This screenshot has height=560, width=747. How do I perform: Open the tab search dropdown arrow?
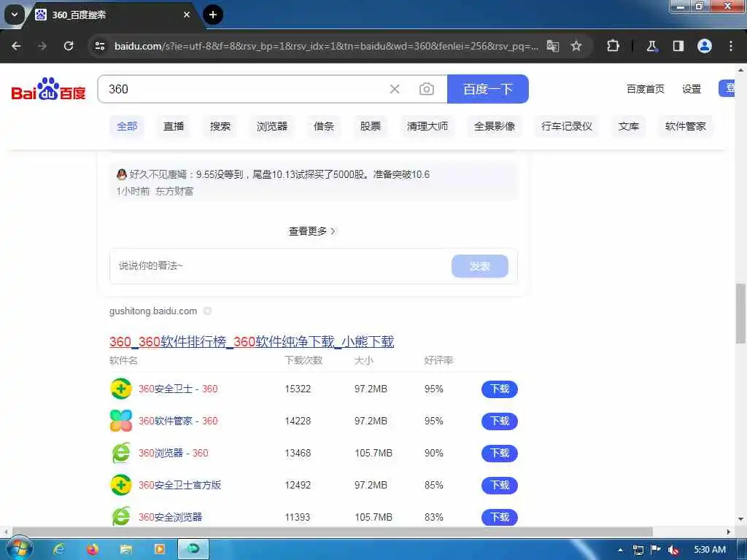click(x=15, y=15)
